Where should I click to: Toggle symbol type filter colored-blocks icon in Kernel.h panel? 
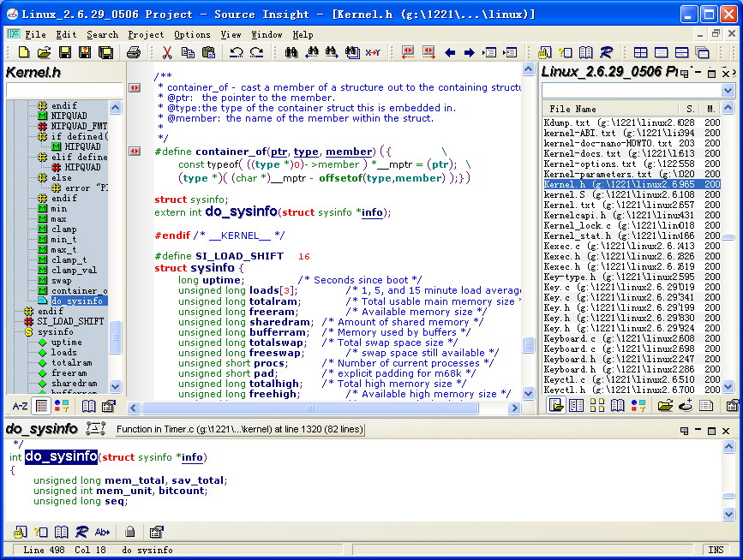tap(62, 406)
